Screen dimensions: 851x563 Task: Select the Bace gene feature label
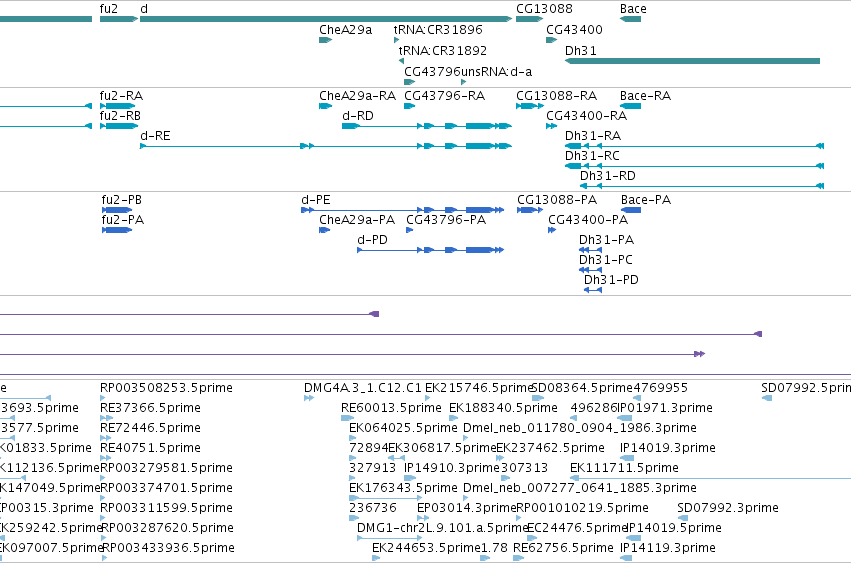(x=633, y=9)
